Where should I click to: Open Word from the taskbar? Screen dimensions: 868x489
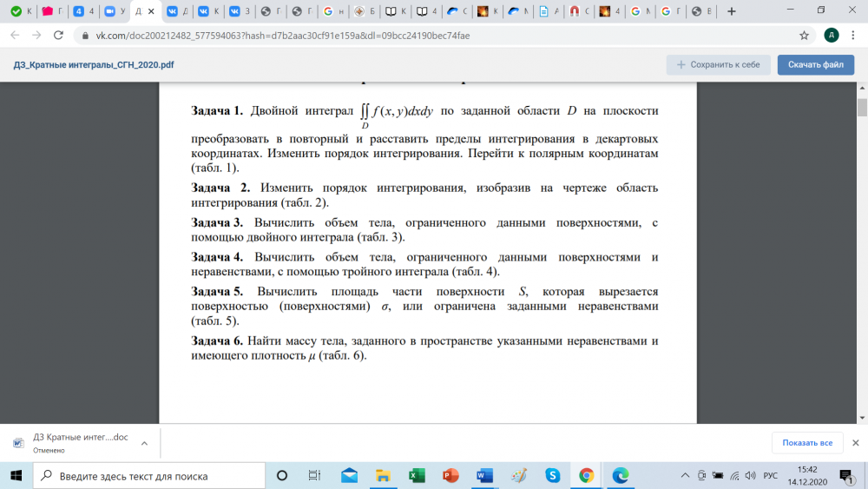pyautogui.click(x=484, y=476)
